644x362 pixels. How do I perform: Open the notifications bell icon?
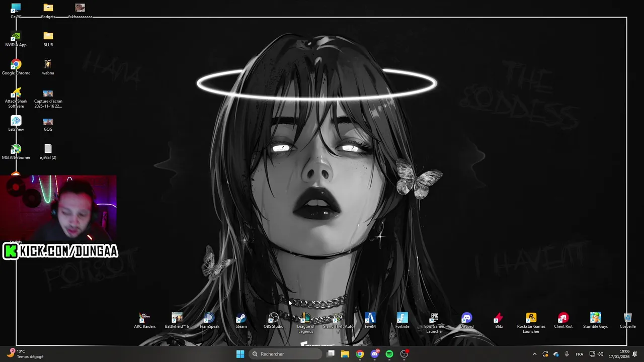pos(635,354)
